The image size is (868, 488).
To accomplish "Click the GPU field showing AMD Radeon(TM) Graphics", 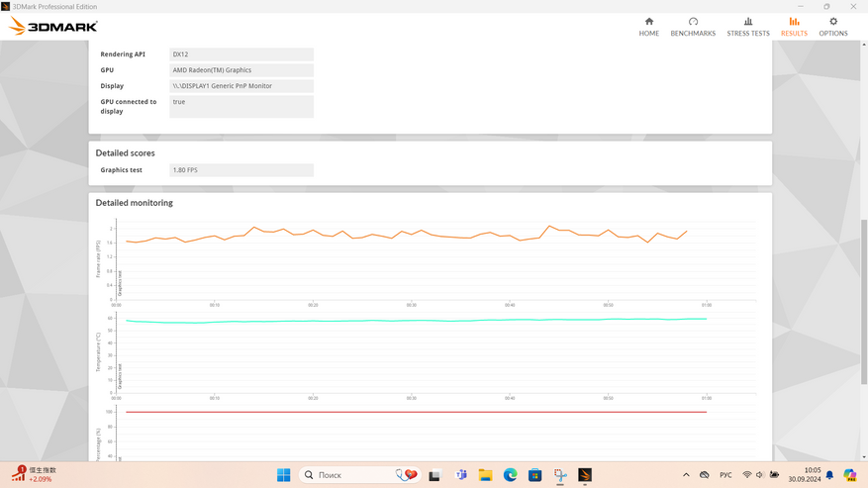I will [x=241, y=70].
